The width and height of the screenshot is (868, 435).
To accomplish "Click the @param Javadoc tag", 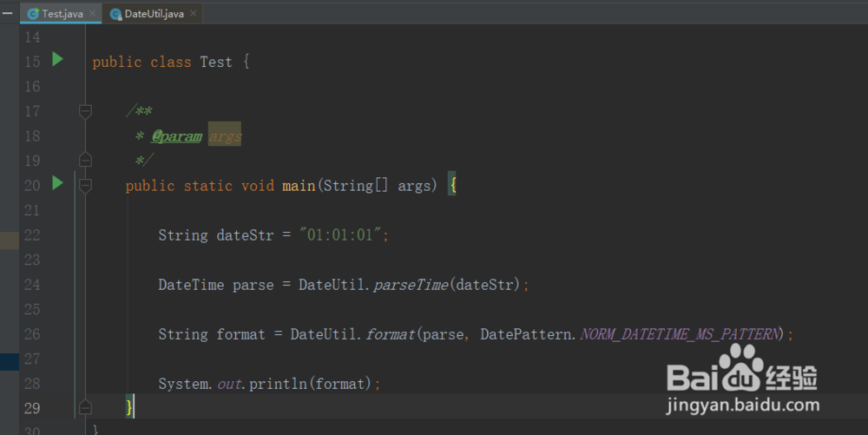I will 177,136.
